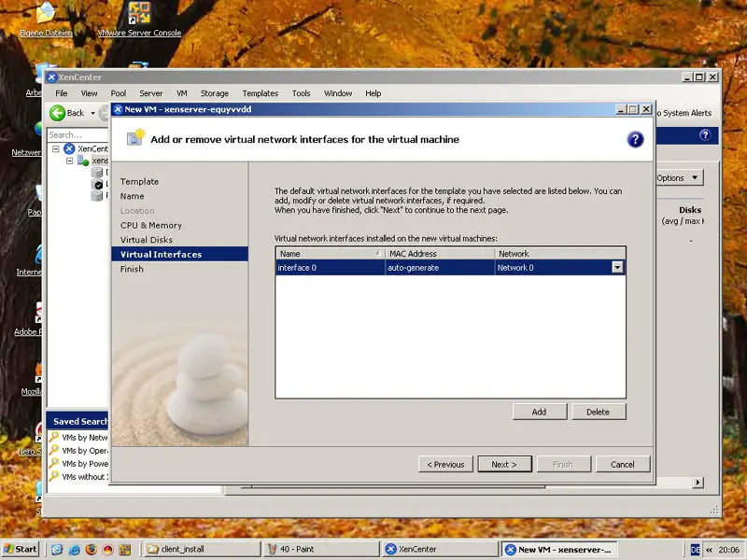Sort interfaces by the Name column header

[330, 253]
